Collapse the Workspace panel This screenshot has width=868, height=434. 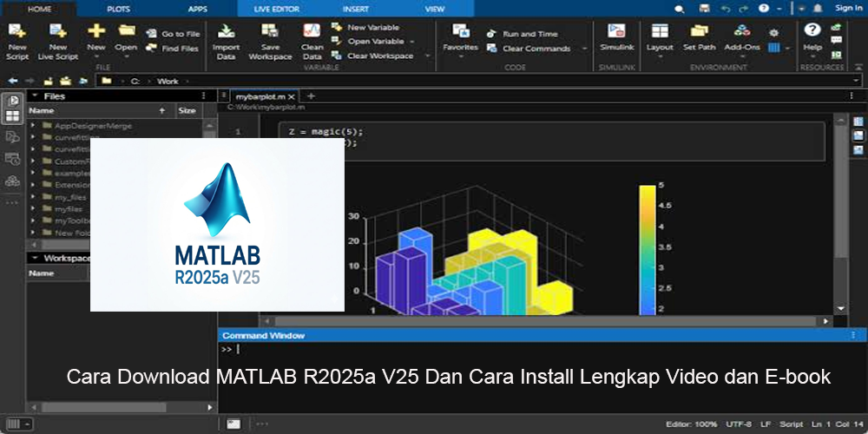(x=35, y=258)
